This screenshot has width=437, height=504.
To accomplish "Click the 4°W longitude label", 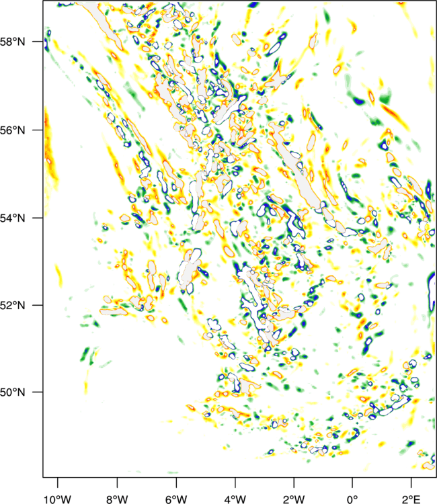I will 235,499.
